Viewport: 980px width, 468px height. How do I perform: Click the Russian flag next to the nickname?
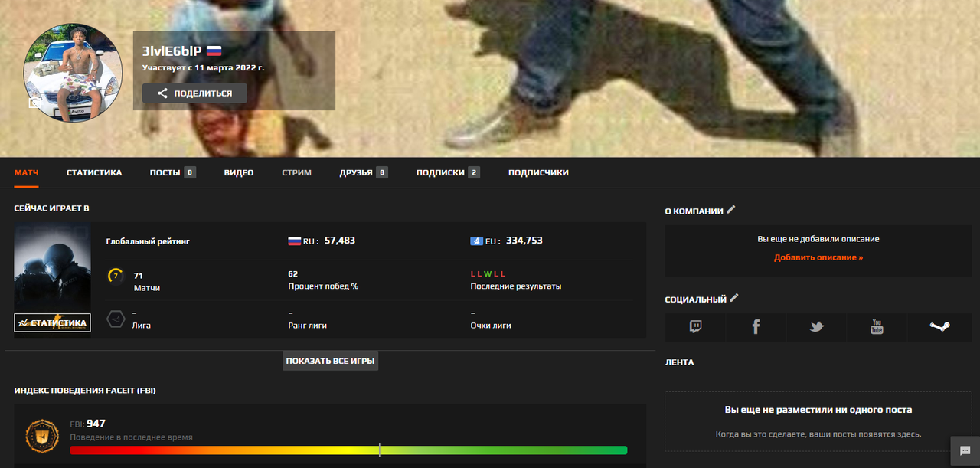point(214,51)
